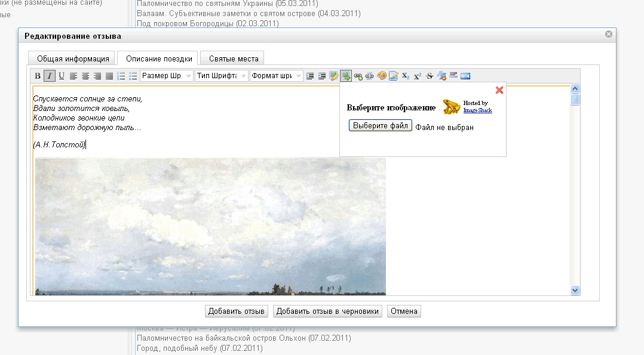The width and height of the screenshot is (644, 355).
Task: Insert bulleted list
Action: pos(133,76)
